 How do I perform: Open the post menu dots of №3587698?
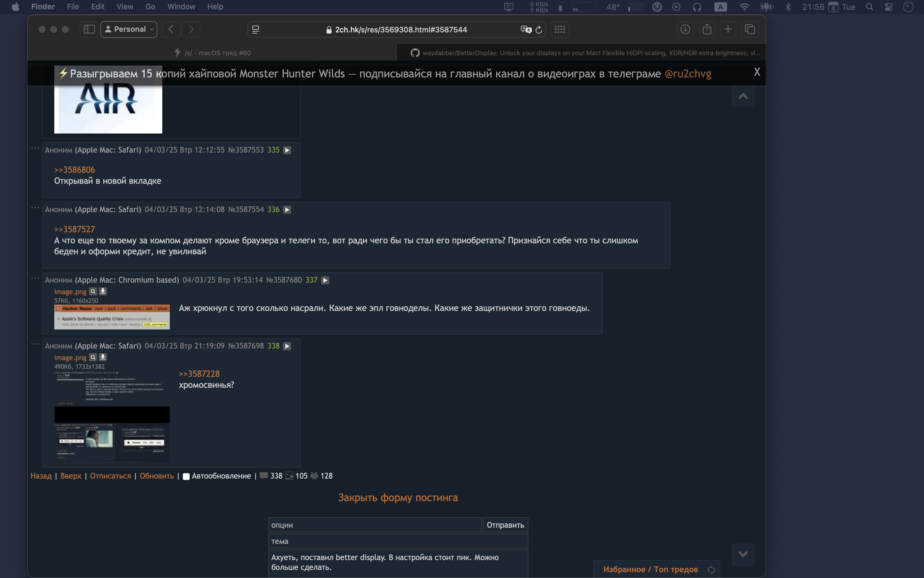(x=35, y=344)
